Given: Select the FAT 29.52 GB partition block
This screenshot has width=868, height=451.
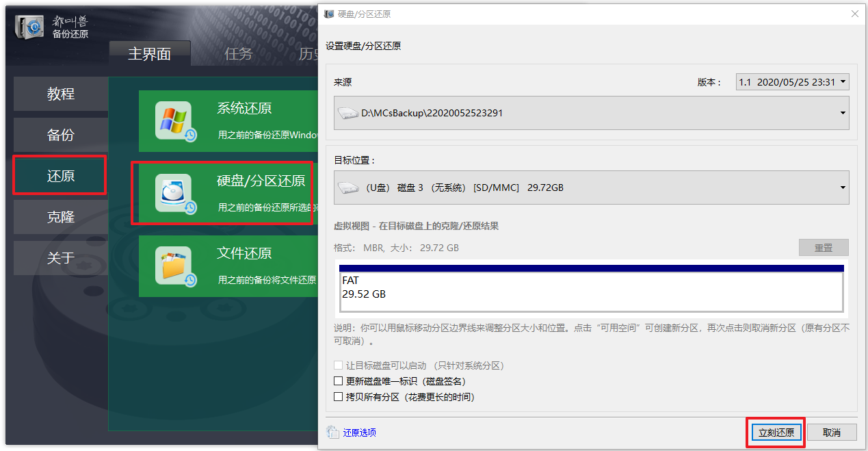Looking at the screenshot, I should click(591, 292).
